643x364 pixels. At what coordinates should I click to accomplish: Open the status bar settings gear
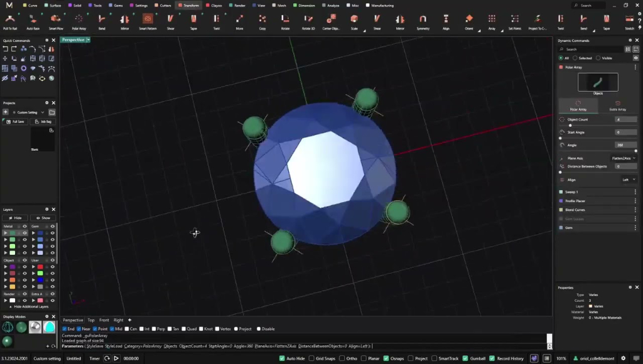tap(624, 358)
